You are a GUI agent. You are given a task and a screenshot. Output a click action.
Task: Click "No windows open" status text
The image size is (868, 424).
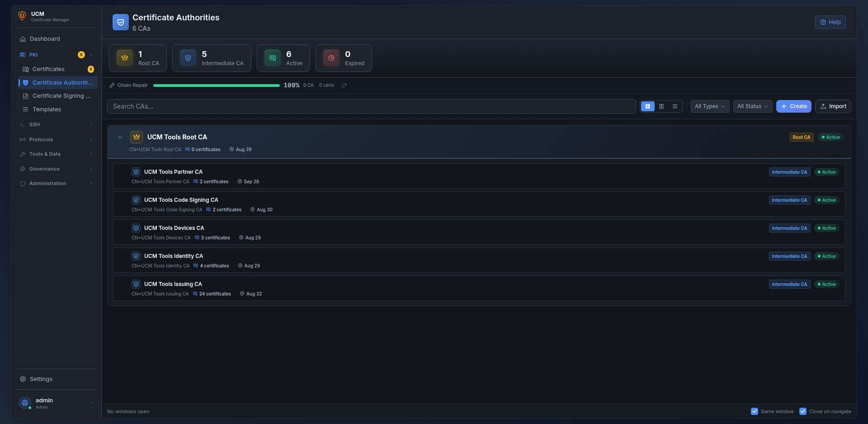point(128,412)
